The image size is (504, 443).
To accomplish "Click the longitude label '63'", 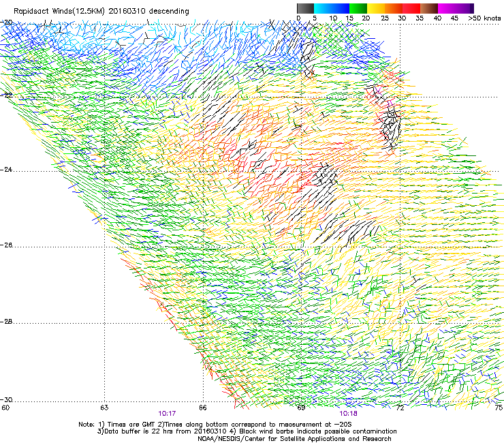I will (x=104, y=408).
